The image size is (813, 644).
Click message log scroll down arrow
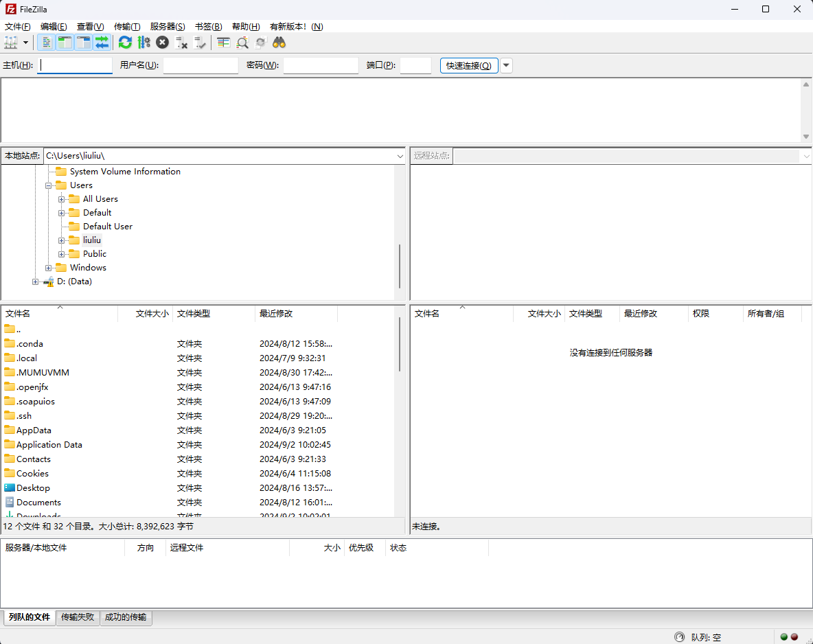[805, 137]
